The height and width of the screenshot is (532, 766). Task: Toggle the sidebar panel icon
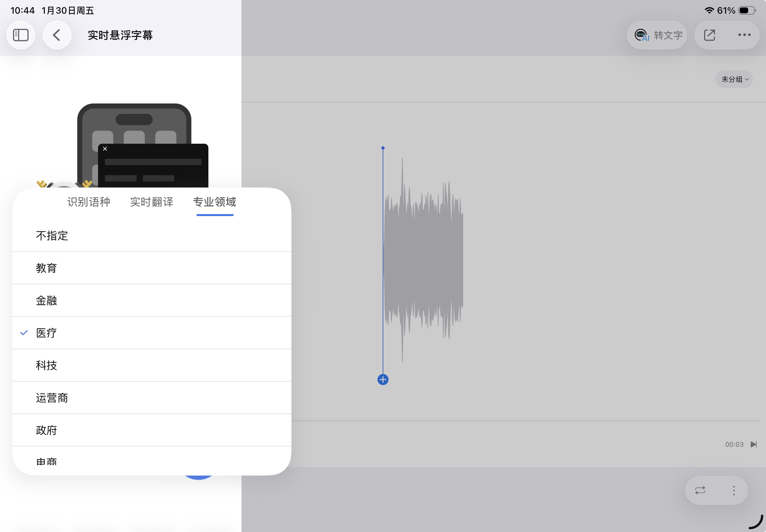click(x=21, y=35)
